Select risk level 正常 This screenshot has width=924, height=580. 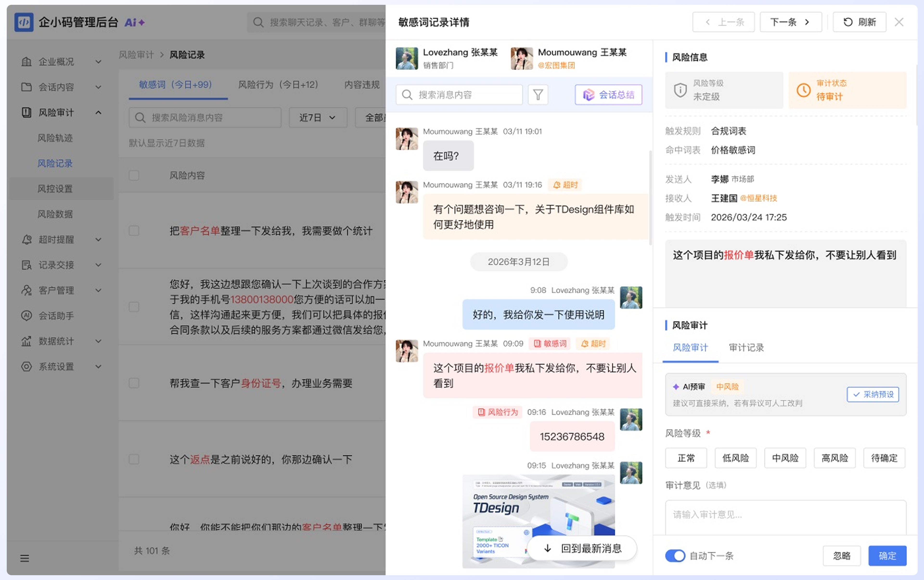tap(686, 458)
